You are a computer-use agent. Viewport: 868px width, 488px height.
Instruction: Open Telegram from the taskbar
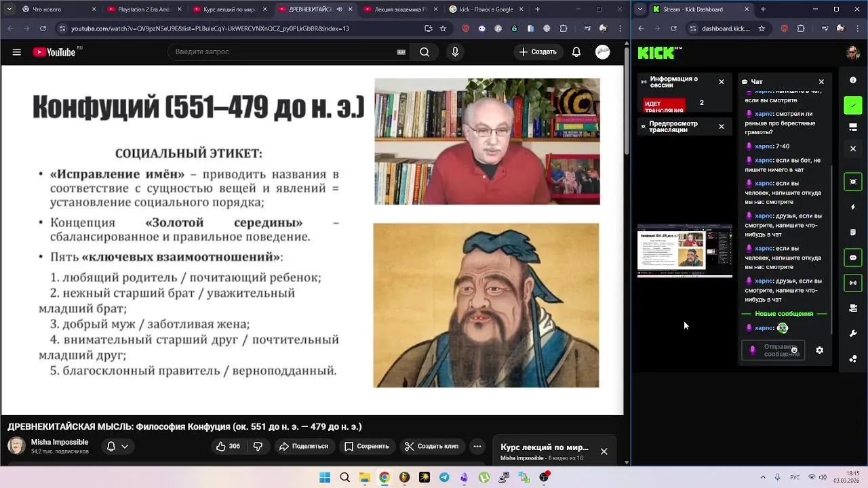coord(444,477)
